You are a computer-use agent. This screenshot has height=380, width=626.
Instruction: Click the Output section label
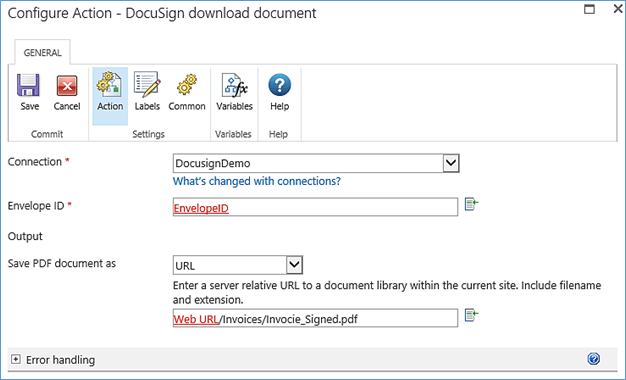coord(25,236)
